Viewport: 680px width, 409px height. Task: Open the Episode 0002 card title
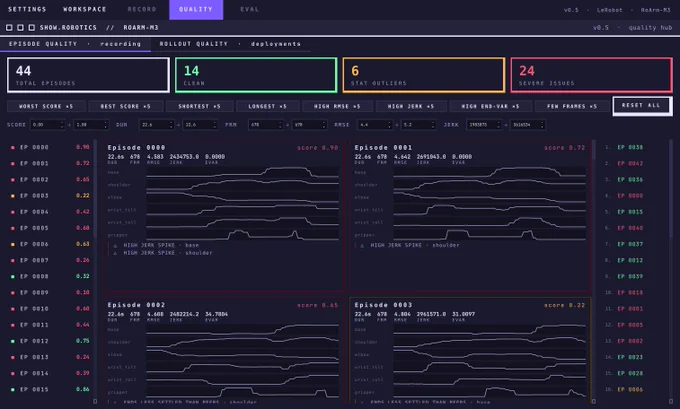pos(136,305)
